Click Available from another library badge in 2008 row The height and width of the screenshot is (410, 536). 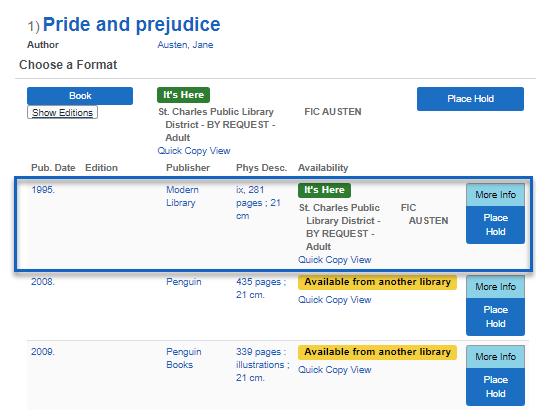point(377,282)
